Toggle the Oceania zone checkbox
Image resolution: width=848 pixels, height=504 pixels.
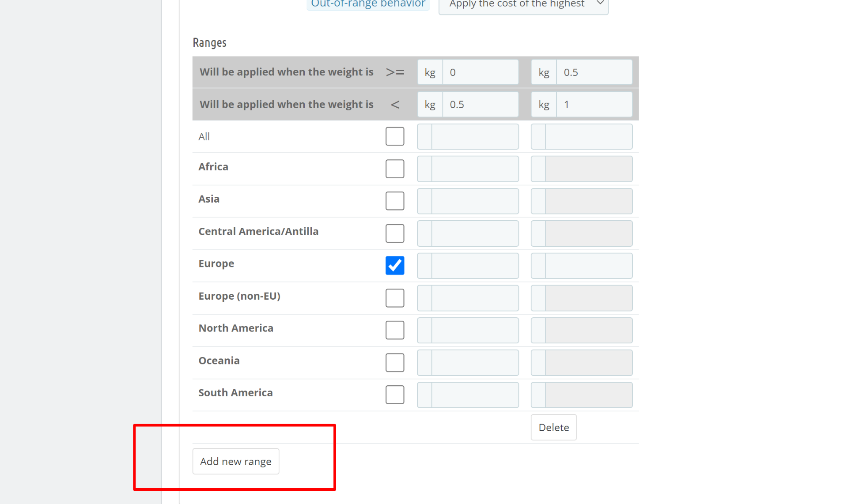point(394,362)
